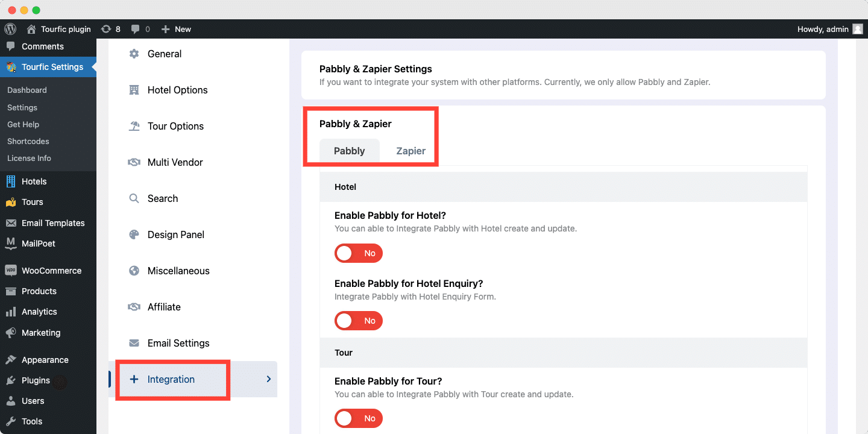Click the Products box icon
Screen dimensions: 868x434
[x=11, y=291]
